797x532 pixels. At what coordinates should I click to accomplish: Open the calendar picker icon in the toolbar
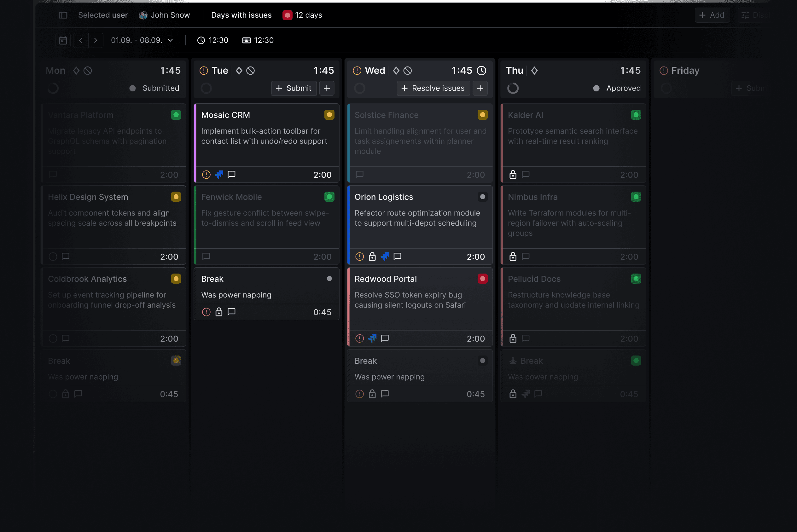[x=63, y=40]
